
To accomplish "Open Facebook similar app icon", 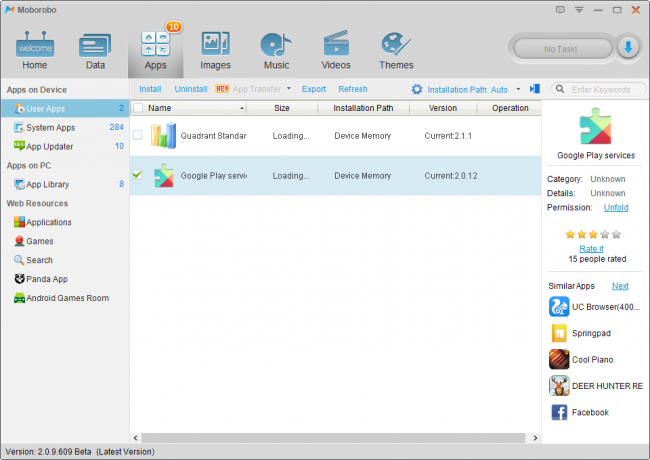I will [x=559, y=412].
